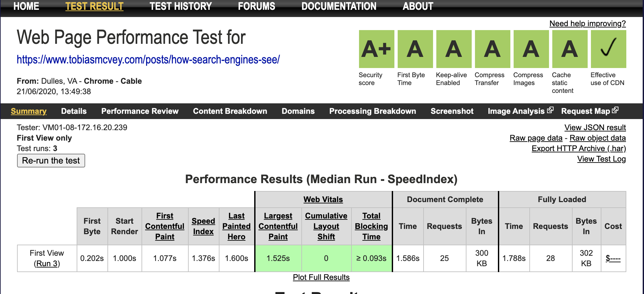Open the Plot Full Results link
The image size is (644, 294).
pos(321,277)
